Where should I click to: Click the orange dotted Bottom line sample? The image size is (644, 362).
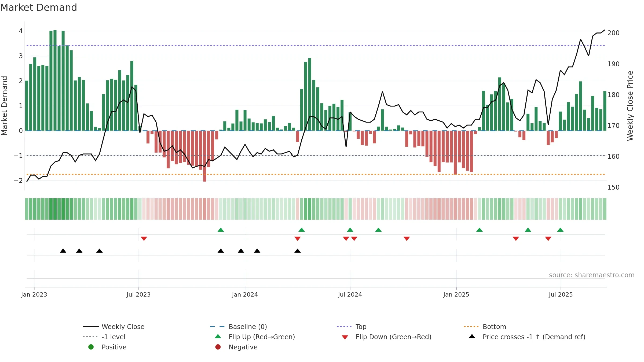pyautogui.click(x=471, y=327)
